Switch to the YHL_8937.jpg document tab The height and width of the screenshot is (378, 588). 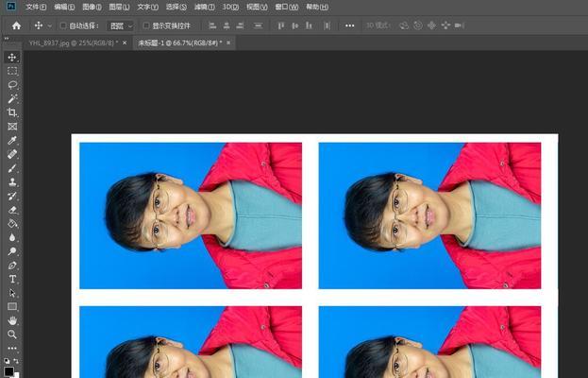click(x=73, y=43)
